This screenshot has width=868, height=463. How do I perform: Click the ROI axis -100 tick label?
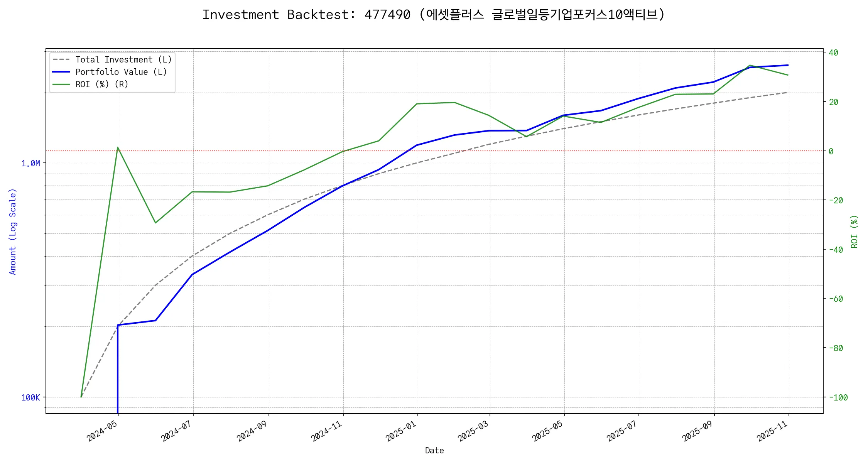click(838, 398)
